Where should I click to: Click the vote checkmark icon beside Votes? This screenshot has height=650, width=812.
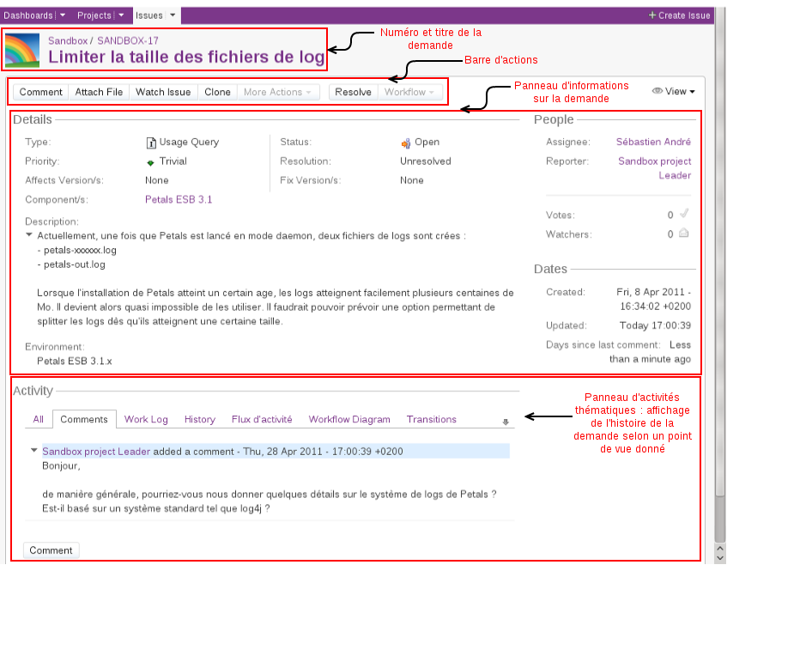pyautogui.click(x=683, y=215)
